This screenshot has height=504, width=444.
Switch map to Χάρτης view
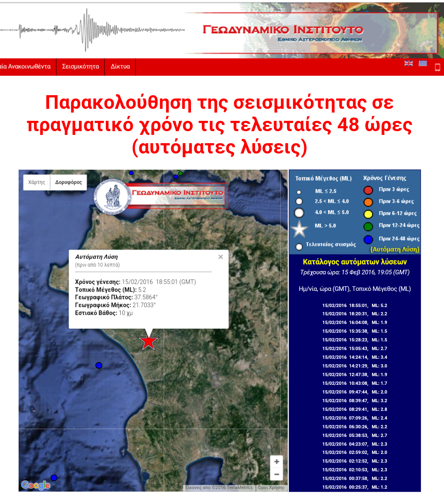(x=36, y=182)
